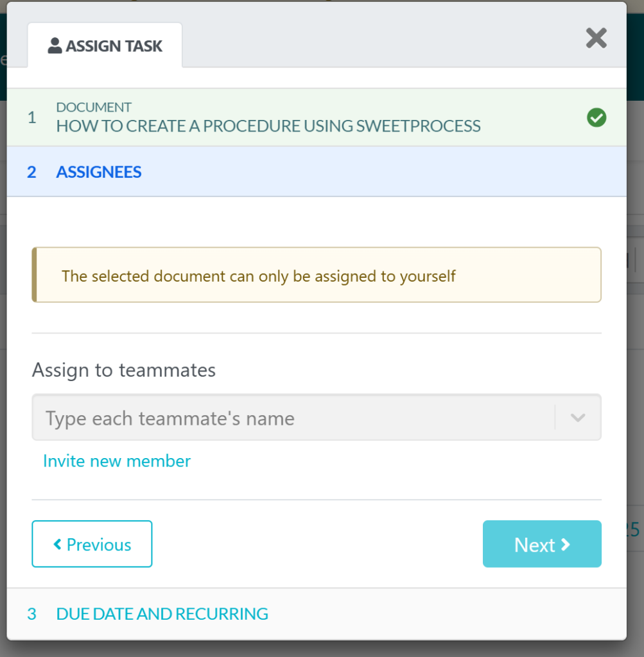
Task: Collapse the Assignees step header
Action: [99, 172]
